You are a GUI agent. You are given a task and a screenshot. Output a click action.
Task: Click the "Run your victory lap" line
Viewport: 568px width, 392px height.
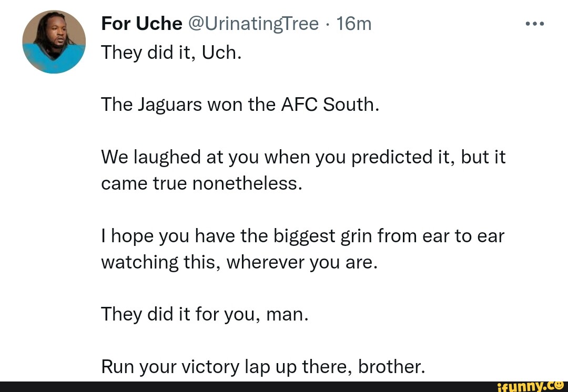click(262, 366)
